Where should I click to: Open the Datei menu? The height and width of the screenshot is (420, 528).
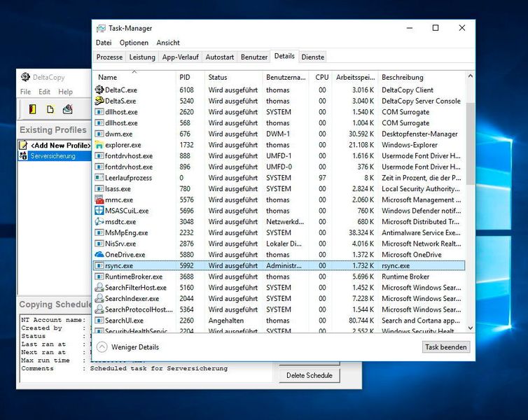click(104, 43)
